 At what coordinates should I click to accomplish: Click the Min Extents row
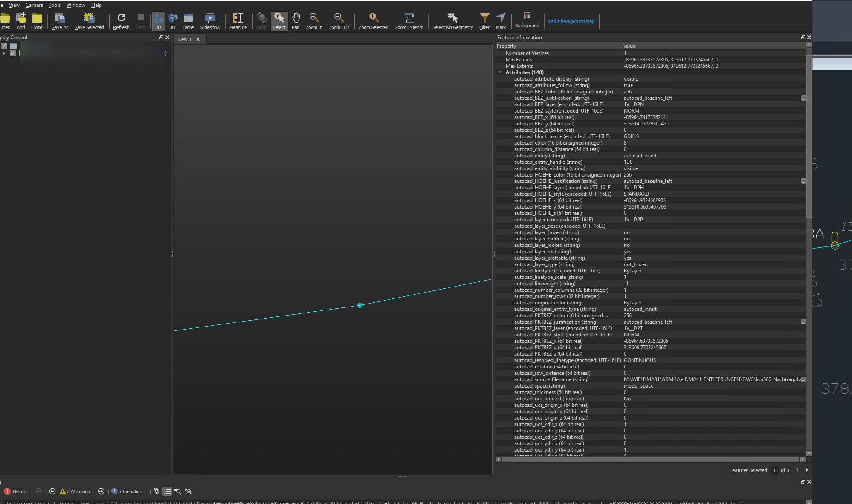[x=651, y=60]
